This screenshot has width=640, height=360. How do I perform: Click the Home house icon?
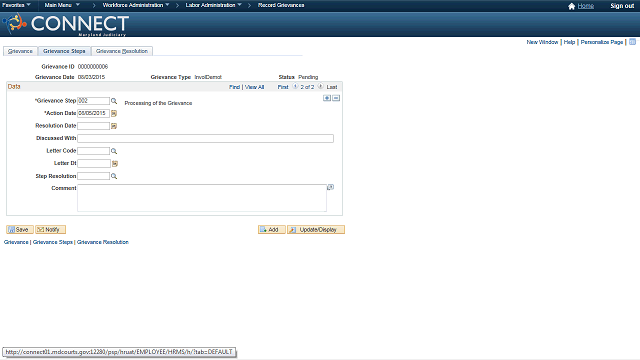(571, 6)
